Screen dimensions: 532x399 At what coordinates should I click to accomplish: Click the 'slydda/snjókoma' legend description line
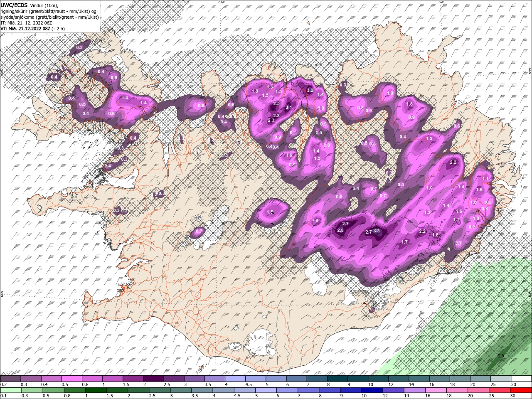click(x=49, y=17)
